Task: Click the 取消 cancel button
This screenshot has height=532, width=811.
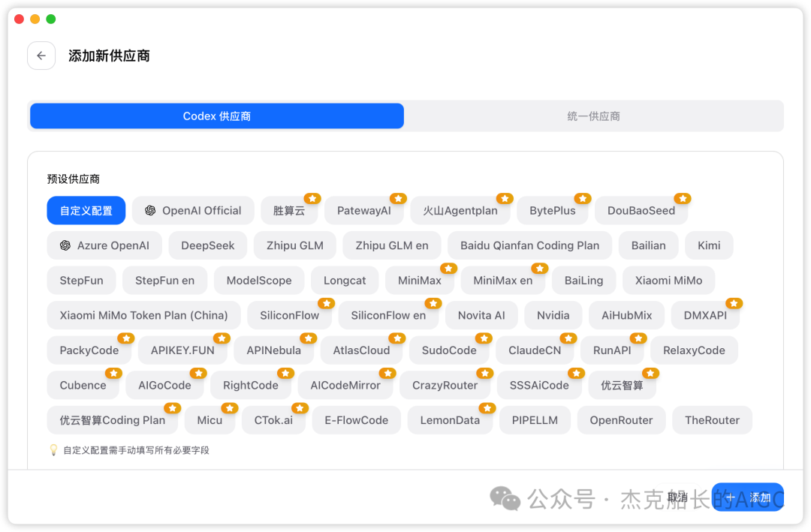Action: point(677,497)
